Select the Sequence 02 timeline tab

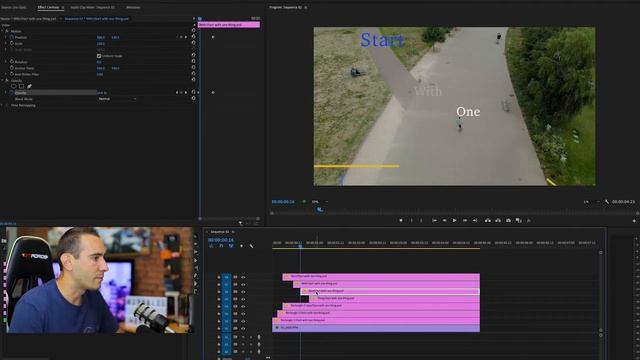(220, 232)
